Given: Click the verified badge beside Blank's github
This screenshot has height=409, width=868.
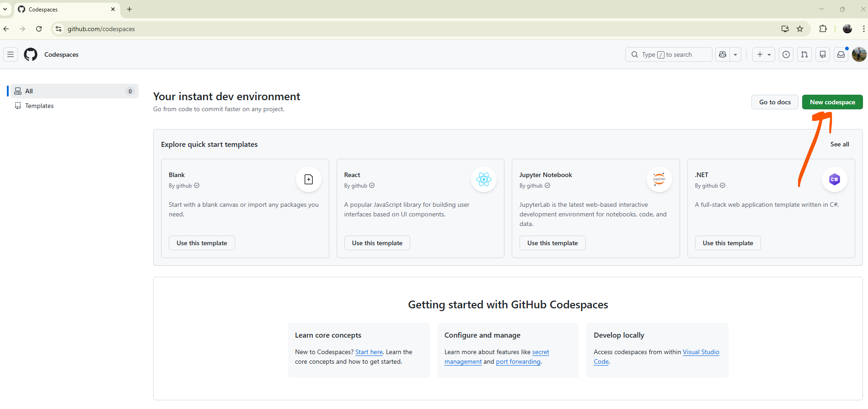Looking at the screenshot, I should coord(197,185).
